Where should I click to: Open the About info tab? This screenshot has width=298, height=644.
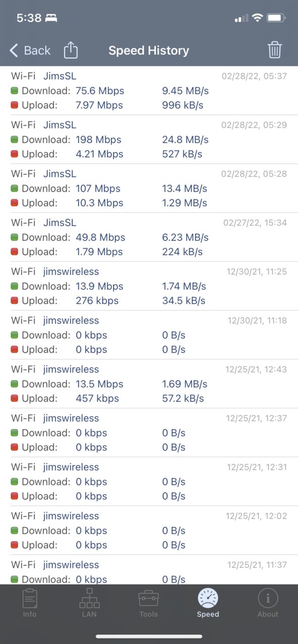[268, 603]
